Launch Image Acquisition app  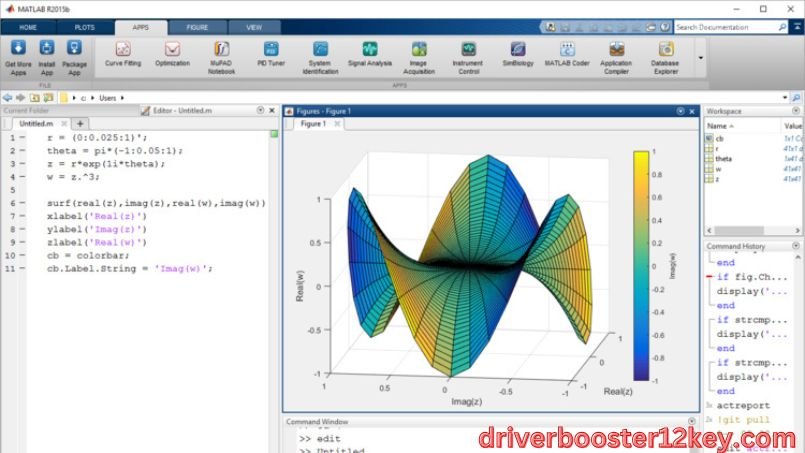click(x=419, y=58)
